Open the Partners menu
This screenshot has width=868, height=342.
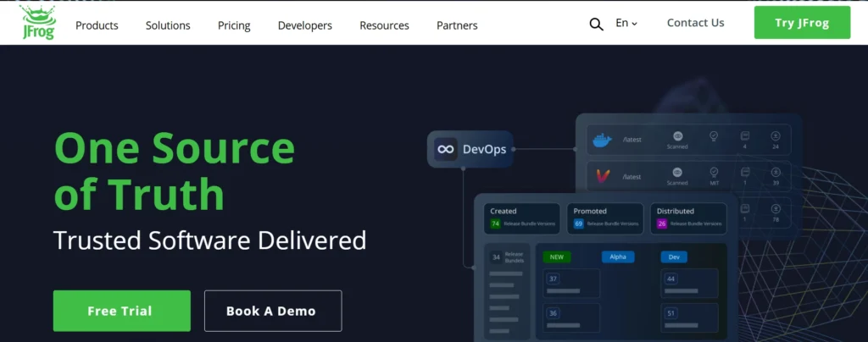[457, 25]
